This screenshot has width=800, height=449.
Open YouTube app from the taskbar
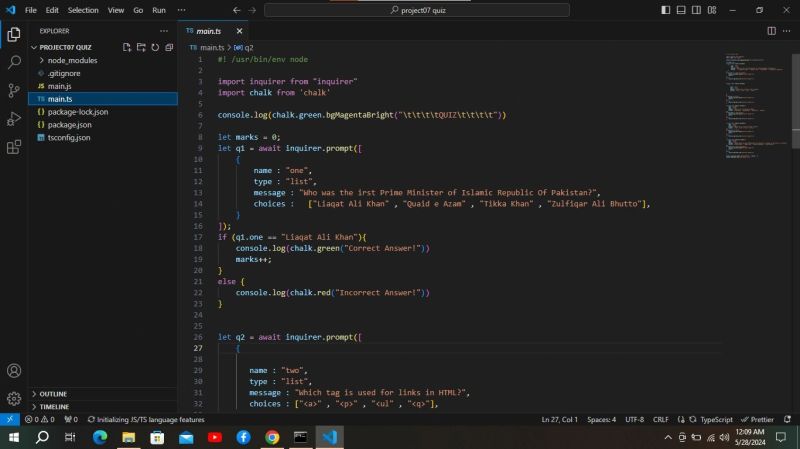[x=215, y=437]
